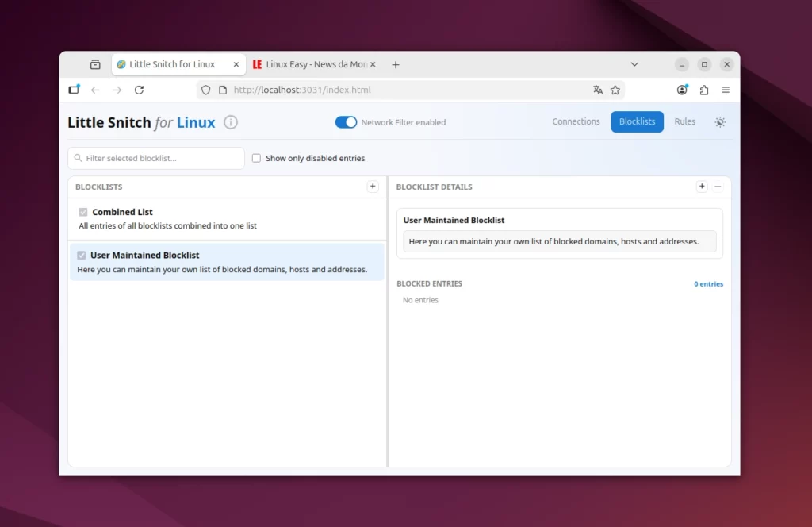This screenshot has height=527, width=812.
Task: Click the info icon next to Little Snitch title
Action: coord(230,122)
